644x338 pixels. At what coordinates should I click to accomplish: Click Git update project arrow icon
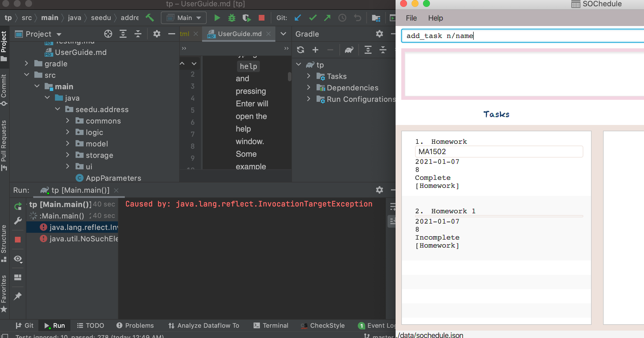[x=298, y=18]
